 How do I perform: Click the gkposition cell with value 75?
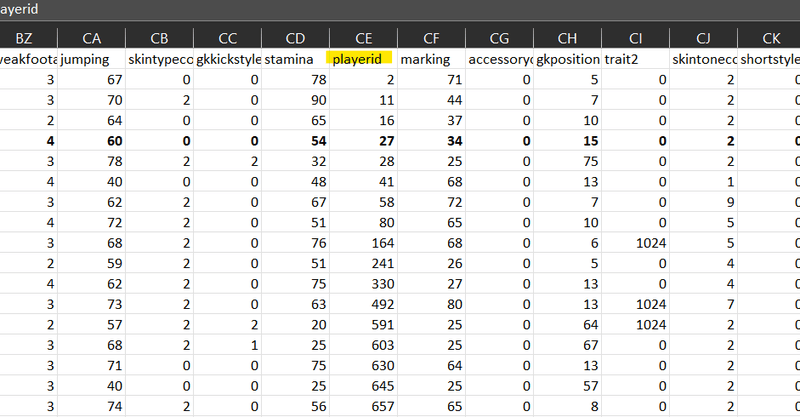click(x=567, y=161)
